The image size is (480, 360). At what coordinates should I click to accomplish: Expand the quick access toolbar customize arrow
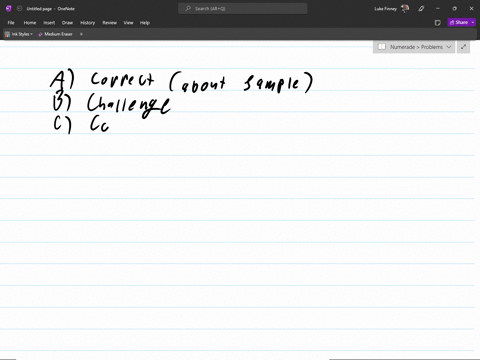pyautogui.click(x=81, y=34)
